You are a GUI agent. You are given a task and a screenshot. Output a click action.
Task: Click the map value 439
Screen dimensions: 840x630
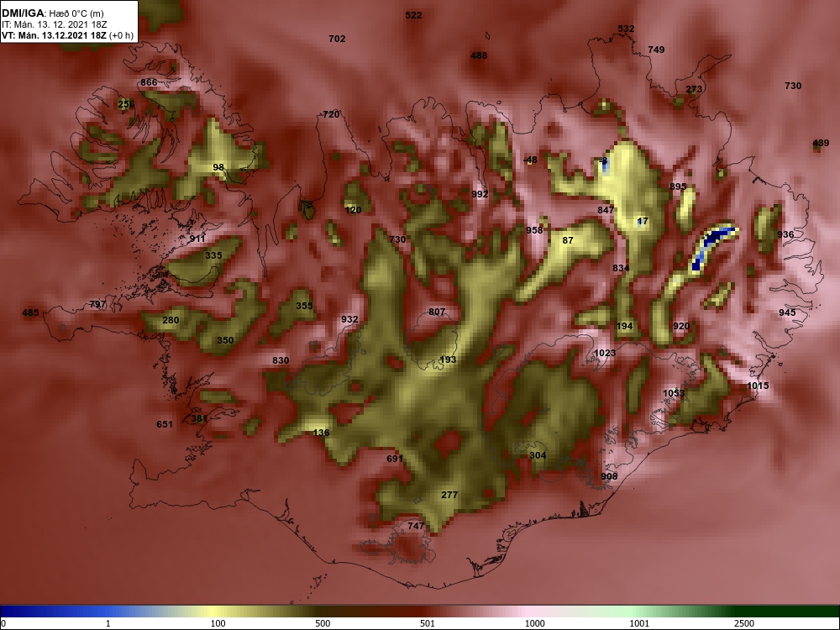point(821,143)
